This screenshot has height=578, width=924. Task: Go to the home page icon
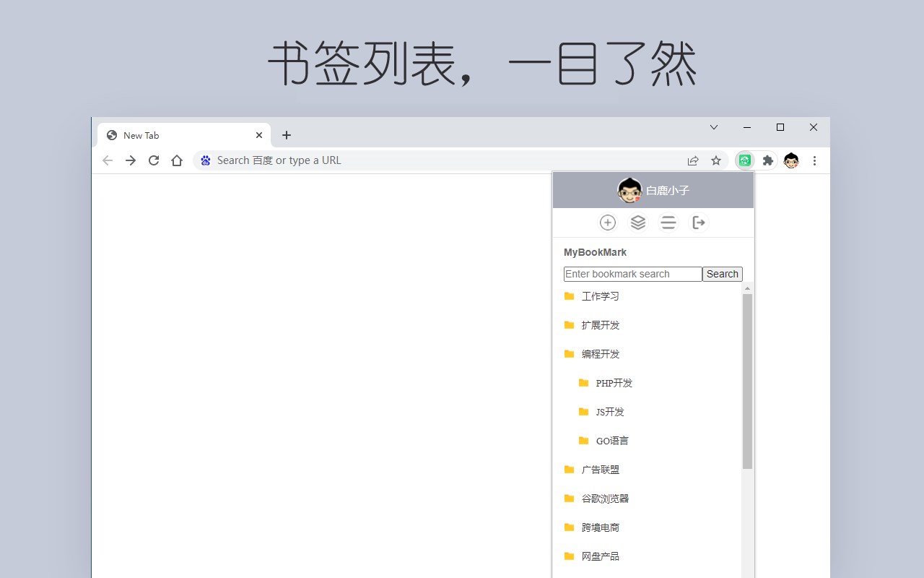[x=177, y=160]
